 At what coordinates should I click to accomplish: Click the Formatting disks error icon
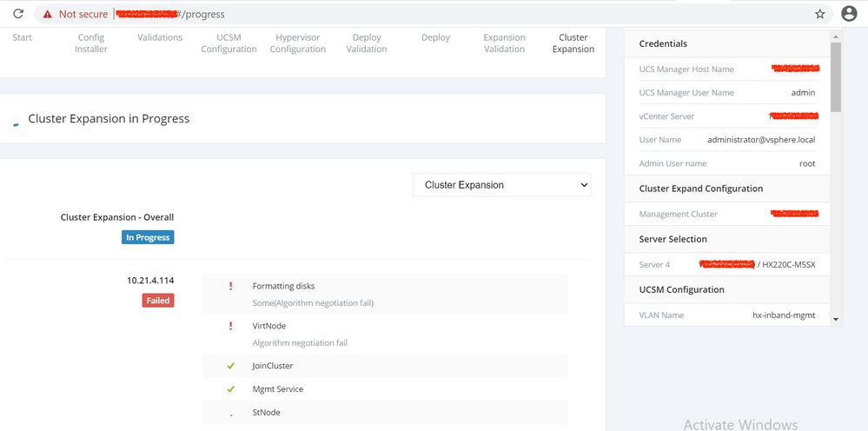point(230,286)
